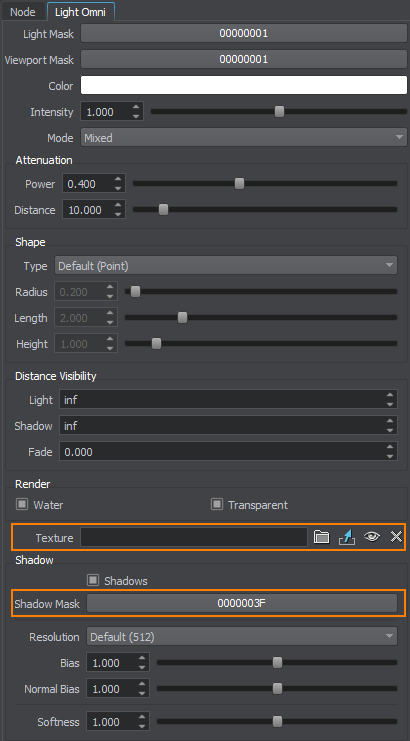Click the Texture preview eye icon
Image resolution: width=410 pixels, height=741 pixels.
[372, 537]
